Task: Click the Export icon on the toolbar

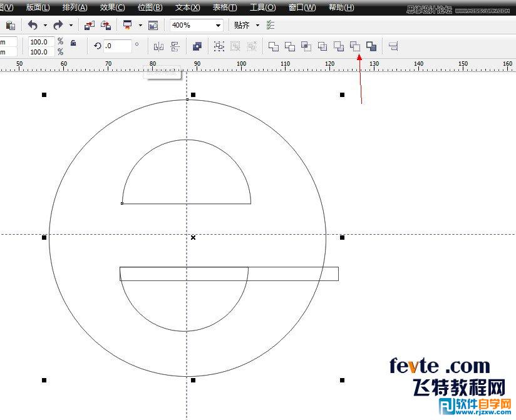Action: [x=106, y=25]
